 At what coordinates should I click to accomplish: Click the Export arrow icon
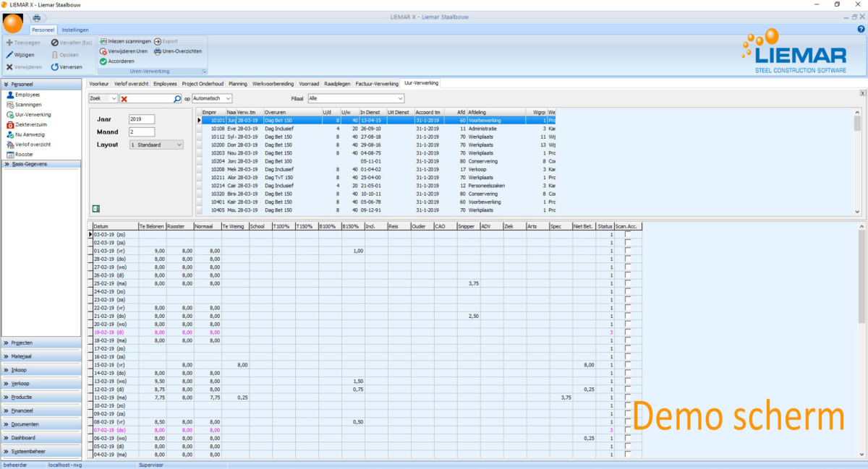(x=157, y=41)
